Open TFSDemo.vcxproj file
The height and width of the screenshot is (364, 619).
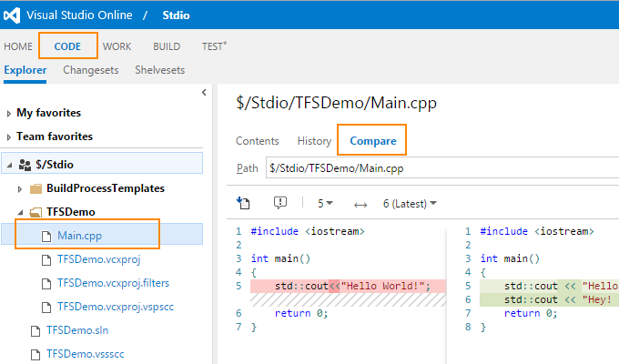pos(98,259)
